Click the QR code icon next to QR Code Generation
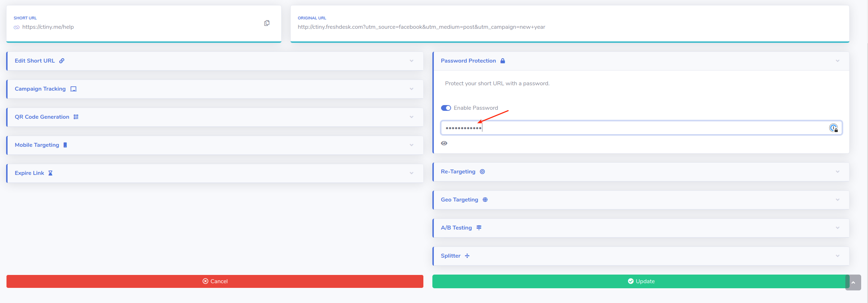Viewport: 868px width, 303px height. click(76, 117)
